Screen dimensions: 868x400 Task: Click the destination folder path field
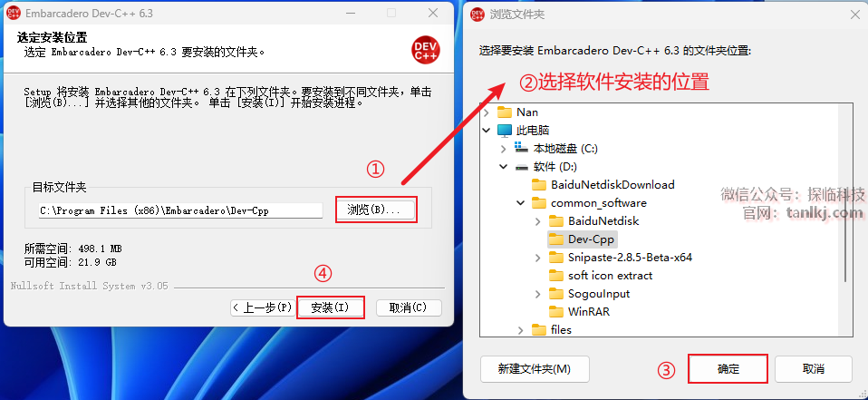click(180, 210)
